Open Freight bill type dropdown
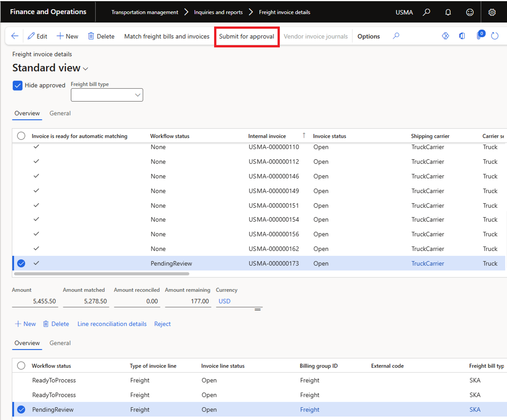 pos(107,95)
